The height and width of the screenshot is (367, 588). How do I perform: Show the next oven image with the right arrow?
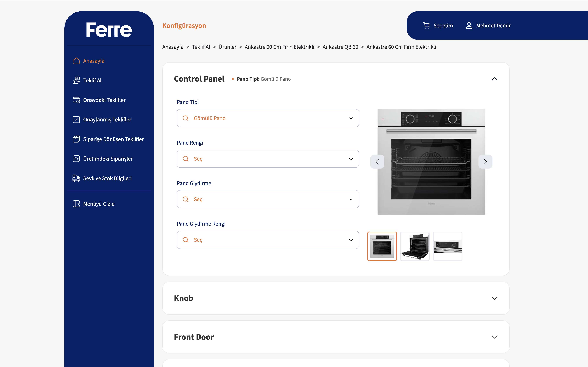coord(485,162)
